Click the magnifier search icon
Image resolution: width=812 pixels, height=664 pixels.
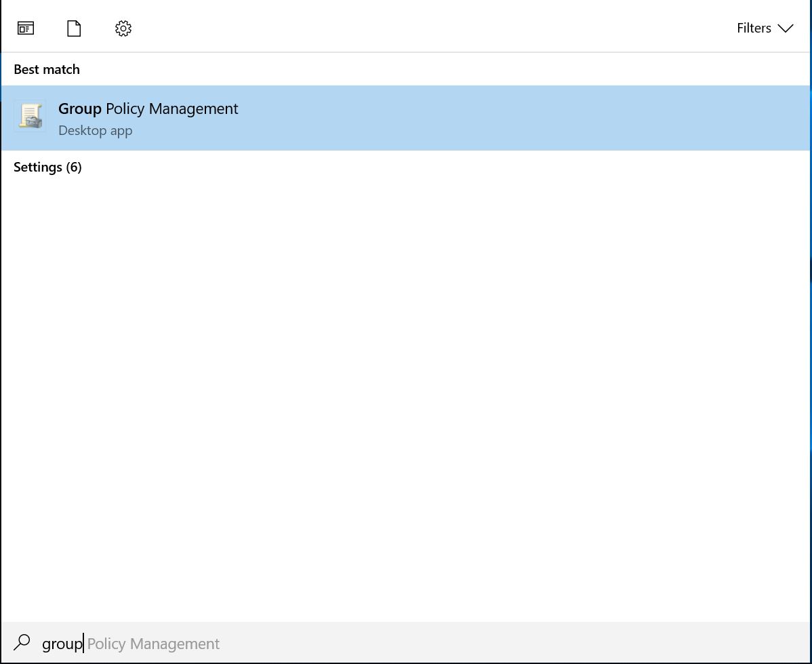point(21,642)
